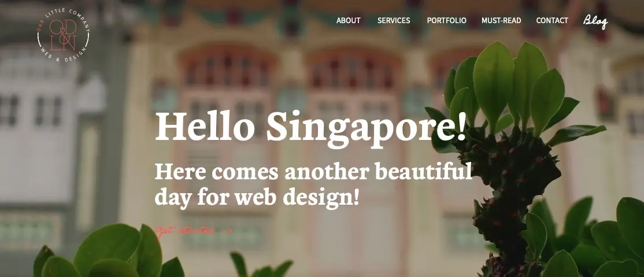Click the Hello Singapore! headline
The width and height of the screenshot is (644, 277).
311,127
